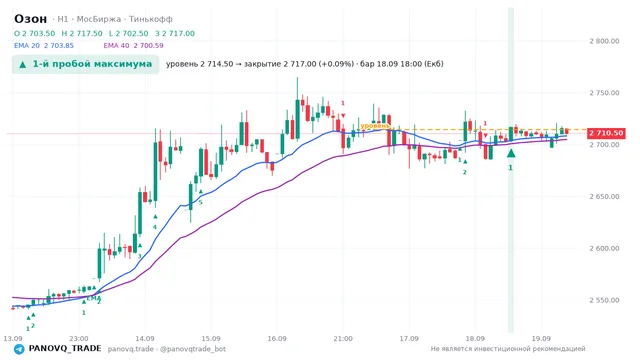
Task: Click the 2 550.00 price axis label
Action: coord(604,300)
